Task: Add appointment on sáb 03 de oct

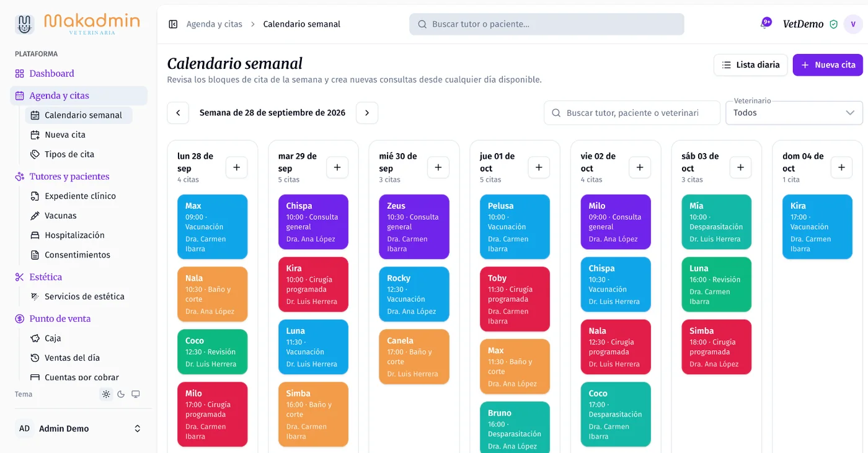Action: (740, 167)
